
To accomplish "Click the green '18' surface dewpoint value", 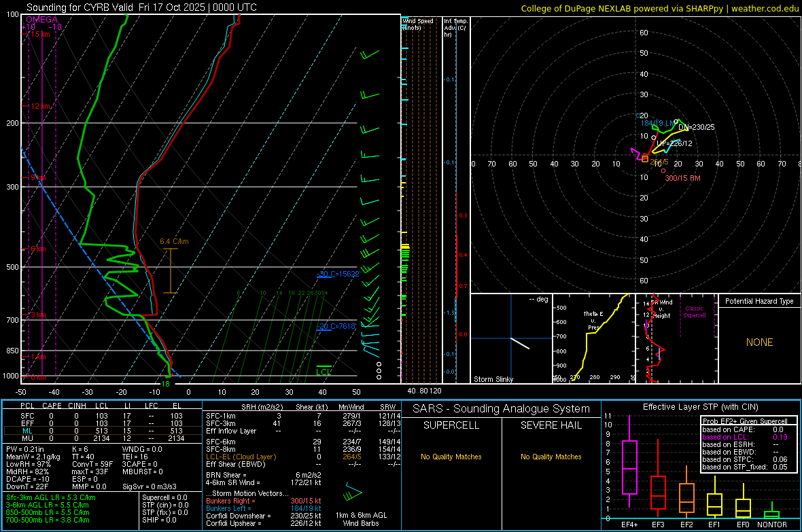I will (165, 384).
